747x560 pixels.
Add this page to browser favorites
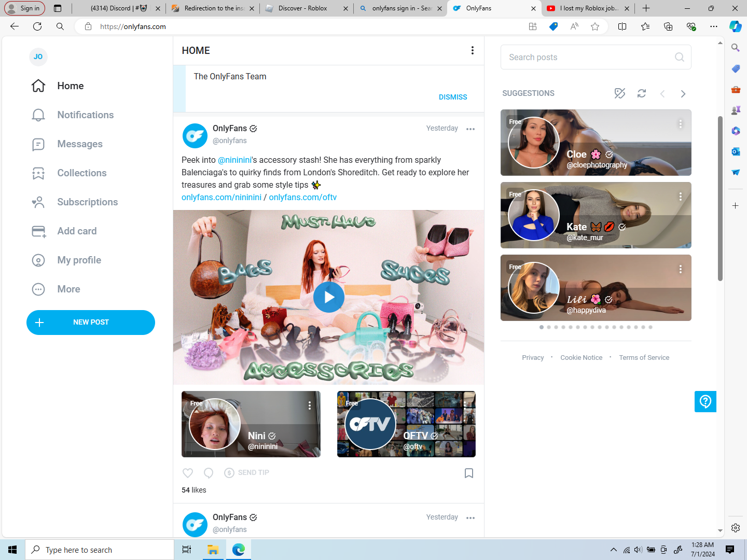click(x=595, y=26)
